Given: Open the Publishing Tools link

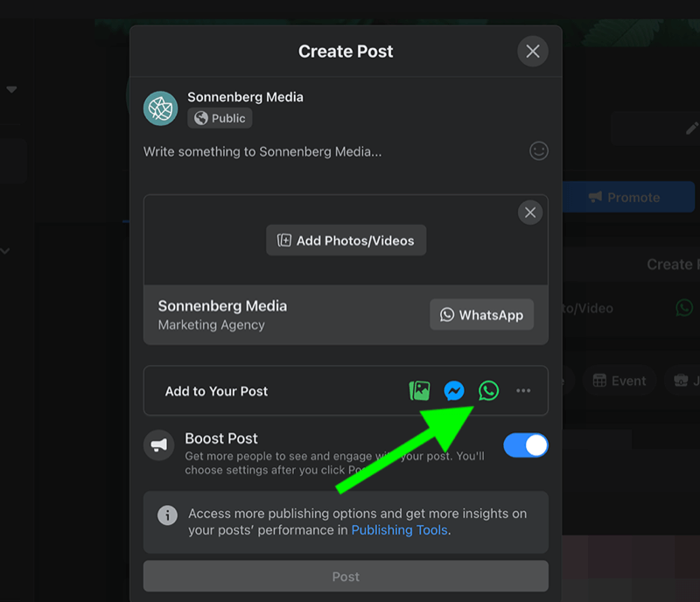Looking at the screenshot, I should [x=399, y=530].
